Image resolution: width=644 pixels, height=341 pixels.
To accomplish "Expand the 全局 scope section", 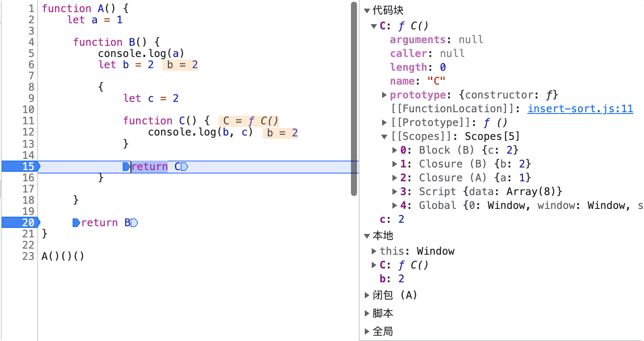I will click(x=367, y=332).
